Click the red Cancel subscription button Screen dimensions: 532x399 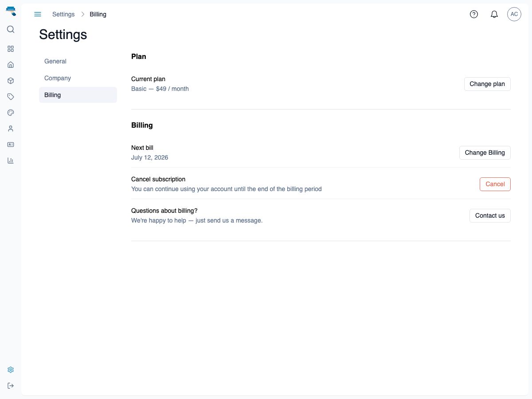click(495, 184)
